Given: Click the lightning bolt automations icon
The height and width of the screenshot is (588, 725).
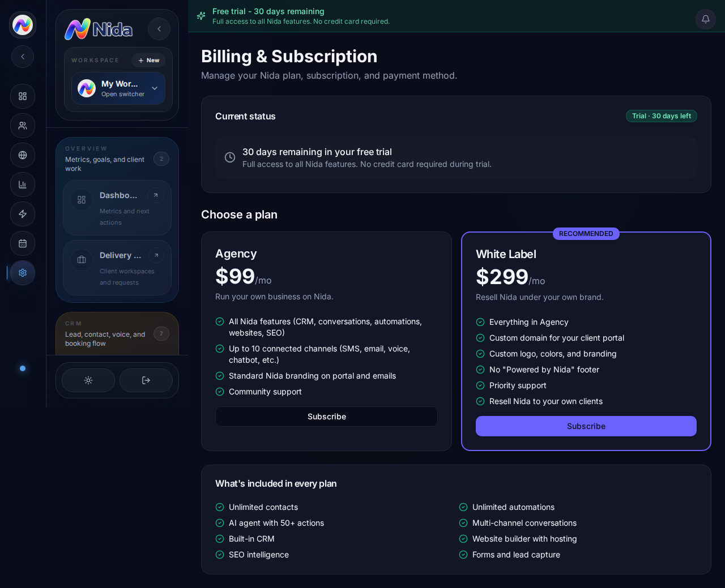Looking at the screenshot, I should tap(23, 214).
